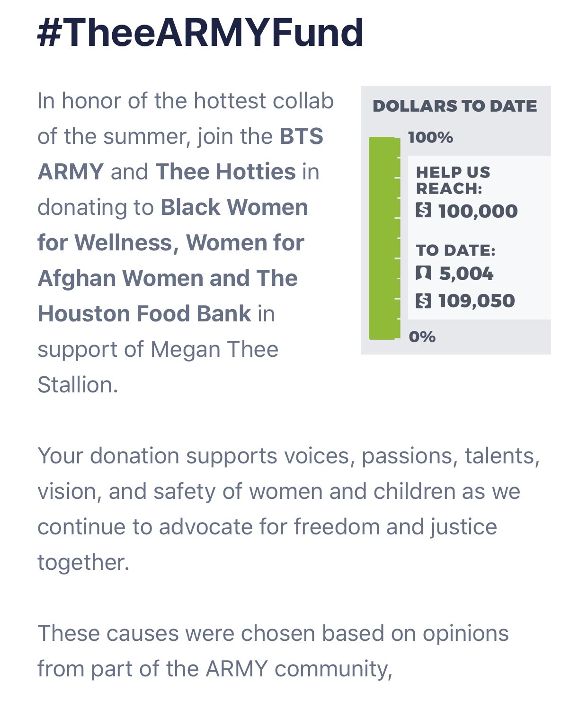Click Black Women for Wellness text
The height and width of the screenshot is (701, 588).
(x=173, y=225)
